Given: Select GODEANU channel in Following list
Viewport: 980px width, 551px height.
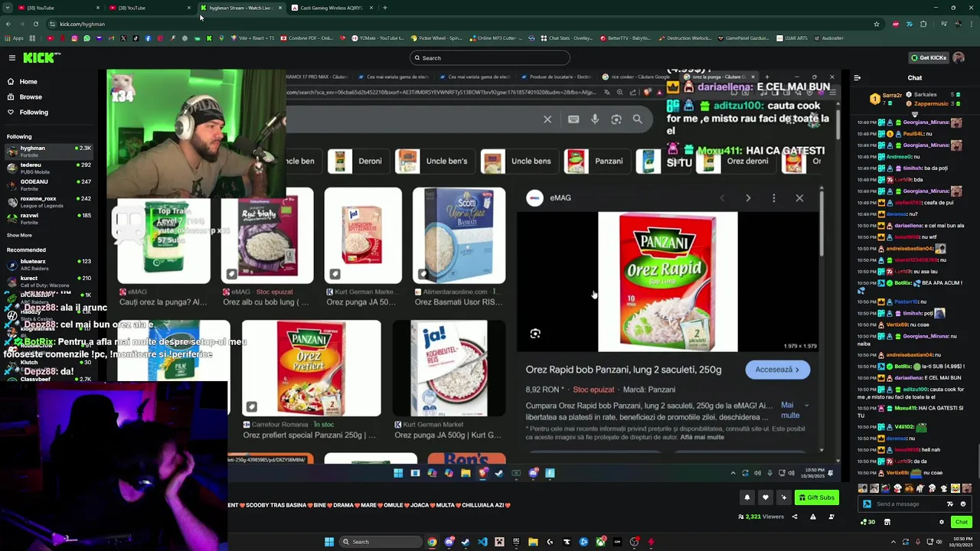Looking at the screenshot, I should [47, 184].
